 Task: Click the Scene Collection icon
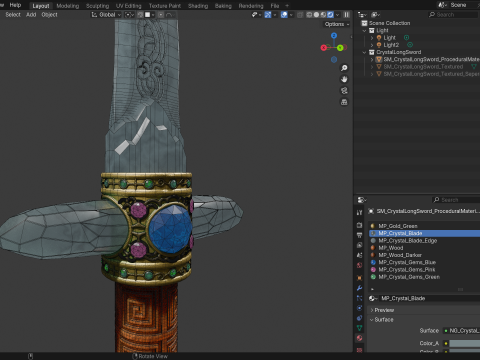click(x=364, y=23)
